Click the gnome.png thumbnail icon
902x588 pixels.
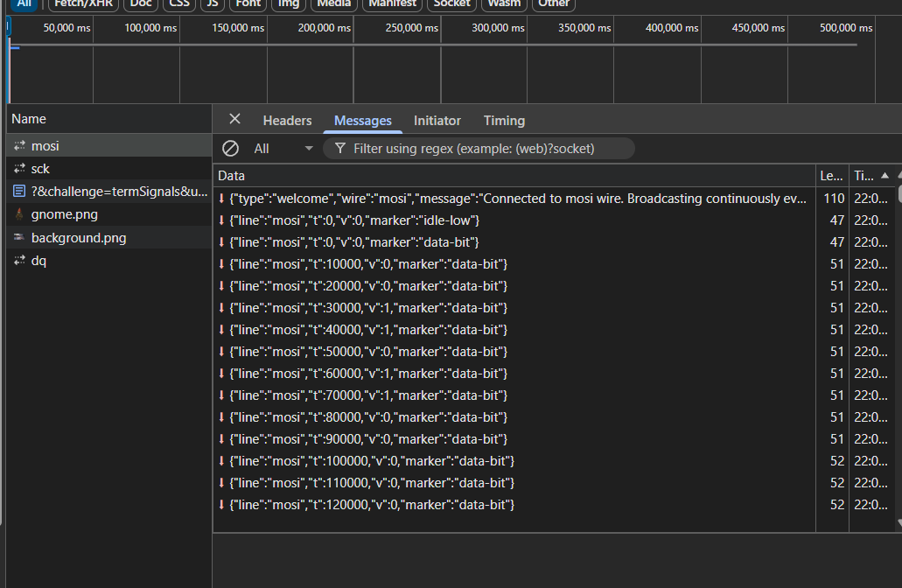[x=19, y=214]
